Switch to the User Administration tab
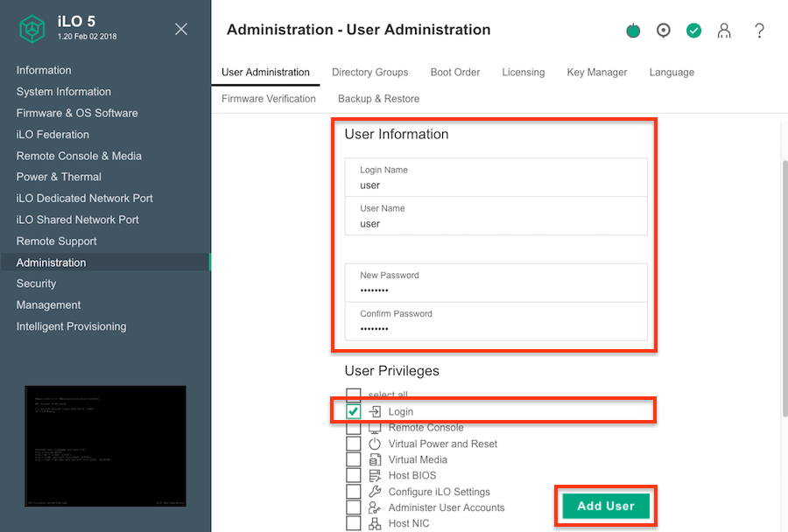The image size is (788, 532). 265,73
